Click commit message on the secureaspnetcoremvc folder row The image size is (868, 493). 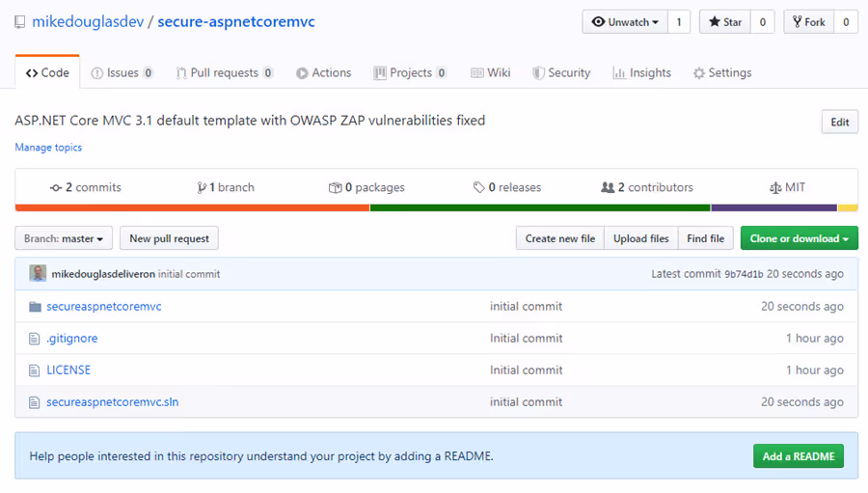pos(526,307)
